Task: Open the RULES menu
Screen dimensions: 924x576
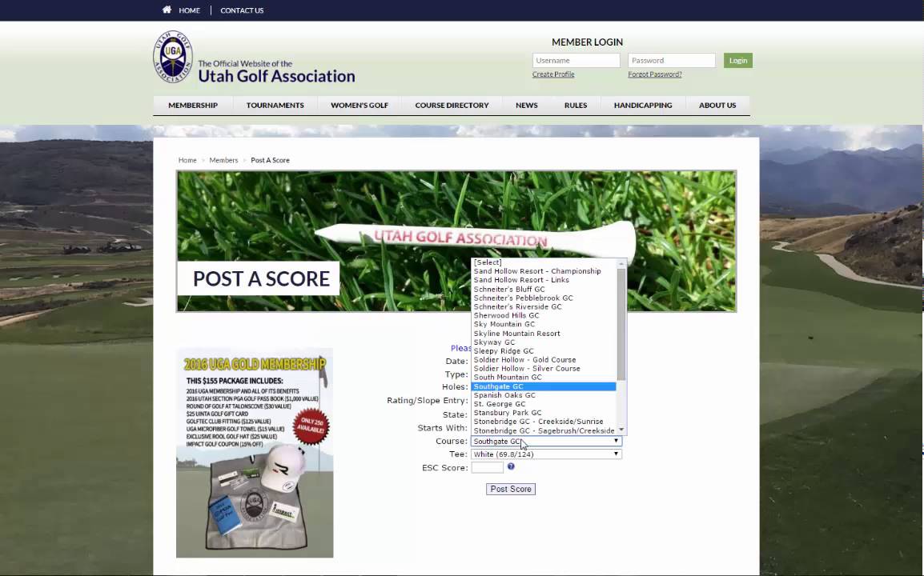Action: click(x=575, y=106)
